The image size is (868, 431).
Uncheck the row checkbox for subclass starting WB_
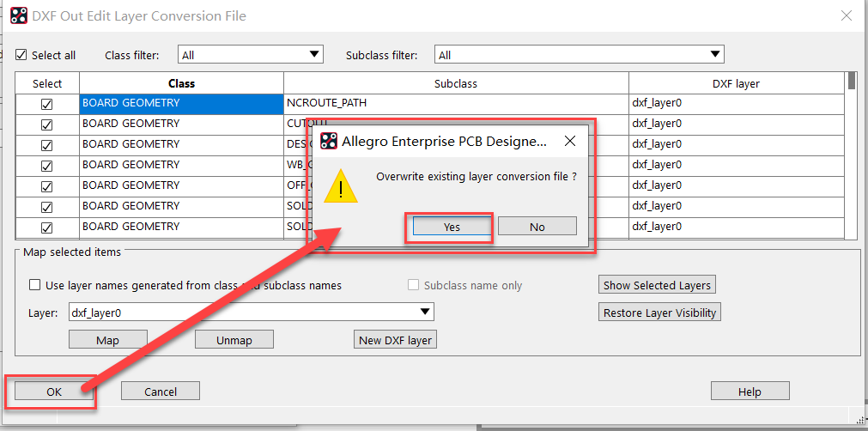click(x=47, y=166)
